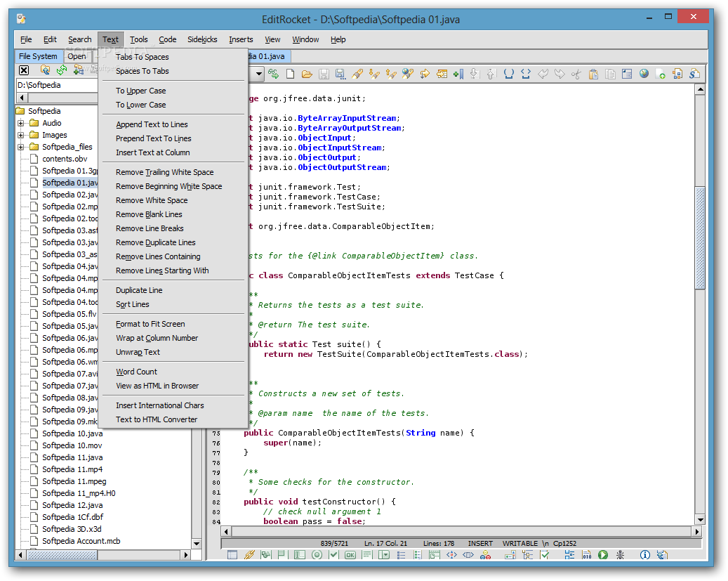Expand the Audio folder in the tree
The height and width of the screenshot is (581, 728).
[x=20, y=123]
